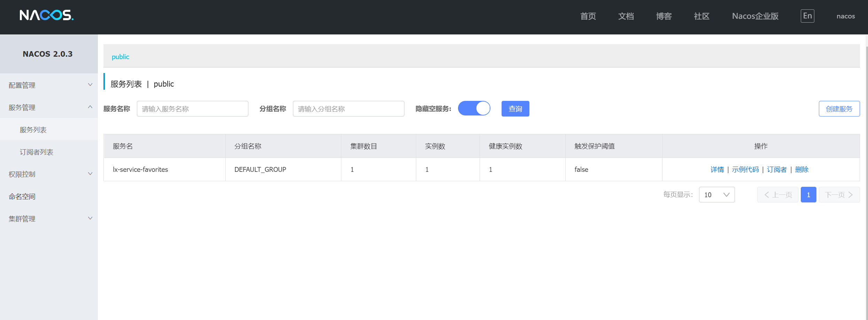This screenshot has width=868, height=320.
Task: Open the 首页 navigation link
Action: [588, 16]
